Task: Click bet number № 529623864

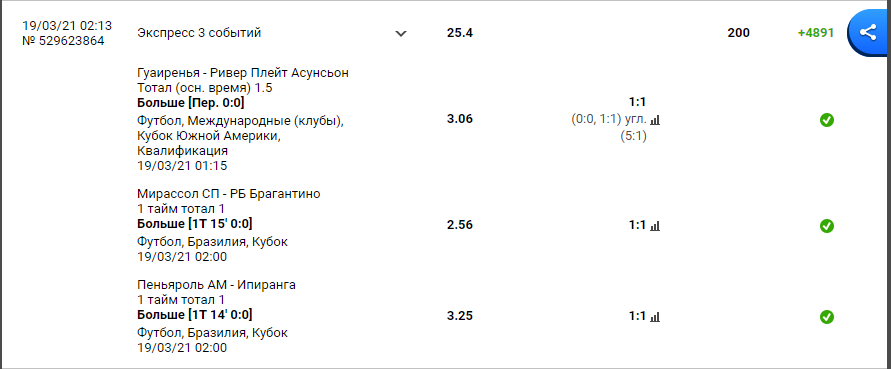Action: (63, 41)
